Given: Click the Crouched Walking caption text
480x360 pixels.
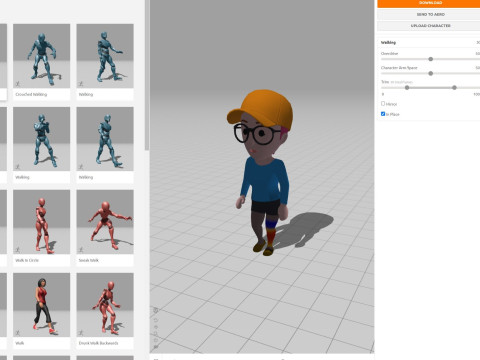Looking at the screenshot, I should (x=31, y=94).
